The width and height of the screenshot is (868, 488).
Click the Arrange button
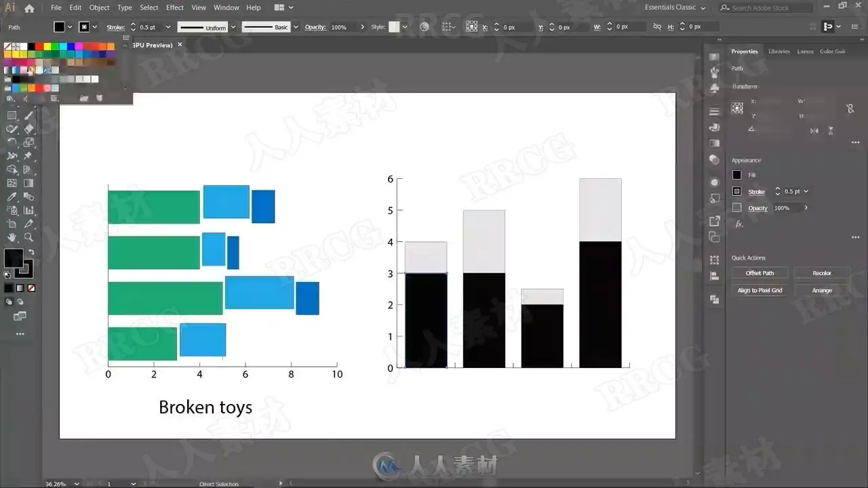(822, 290)
